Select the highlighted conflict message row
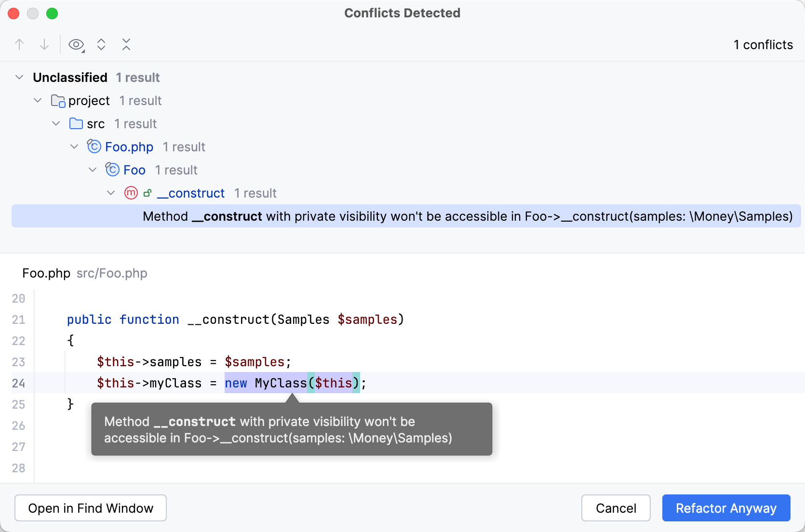This screenshot has height=532, width=805. pos(402,216)
